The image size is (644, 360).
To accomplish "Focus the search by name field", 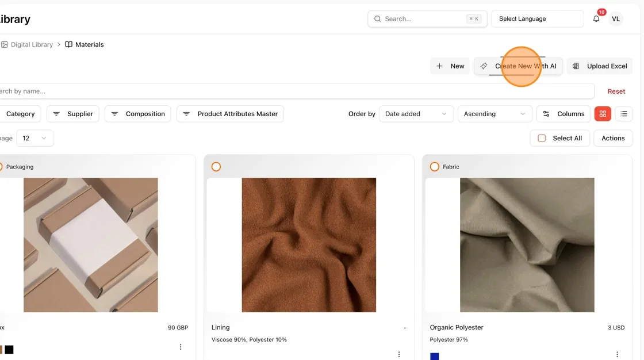I will 297,91.
